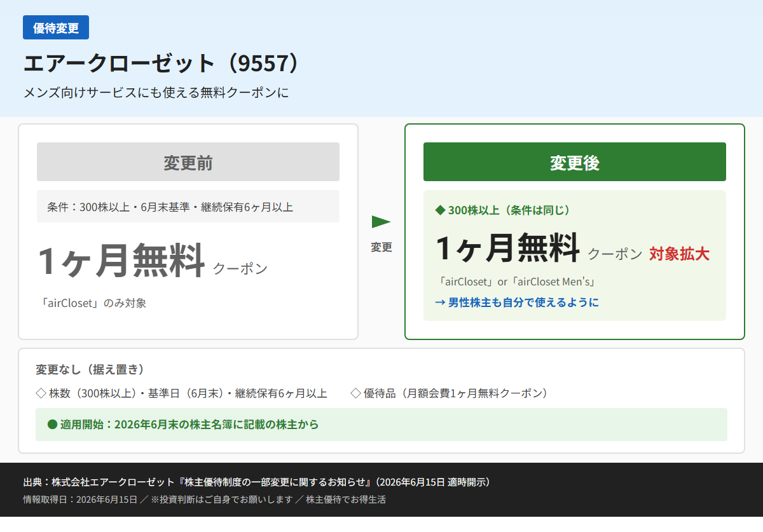Click the red 対象拡大 label
The height and width of the screenshot is (532, 763).
679,254
